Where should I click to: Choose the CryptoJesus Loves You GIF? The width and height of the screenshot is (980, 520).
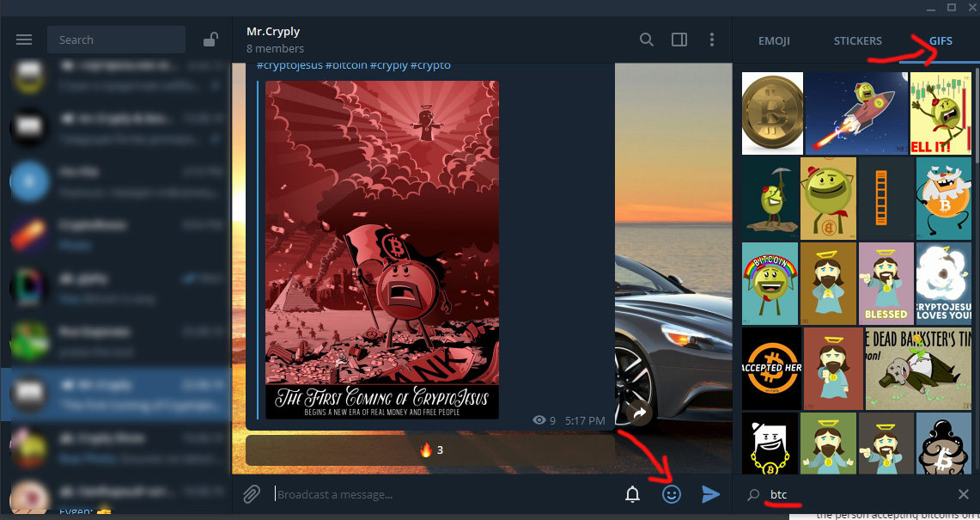(945, 284)
